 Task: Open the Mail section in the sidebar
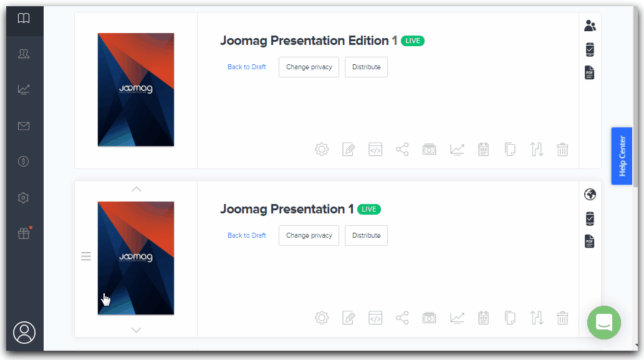24,126
